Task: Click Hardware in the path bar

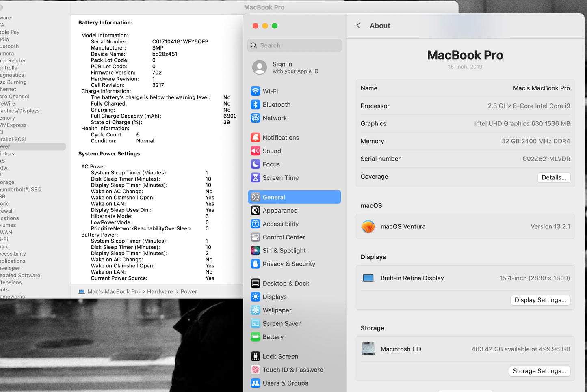Action: [x=160, y=292]
